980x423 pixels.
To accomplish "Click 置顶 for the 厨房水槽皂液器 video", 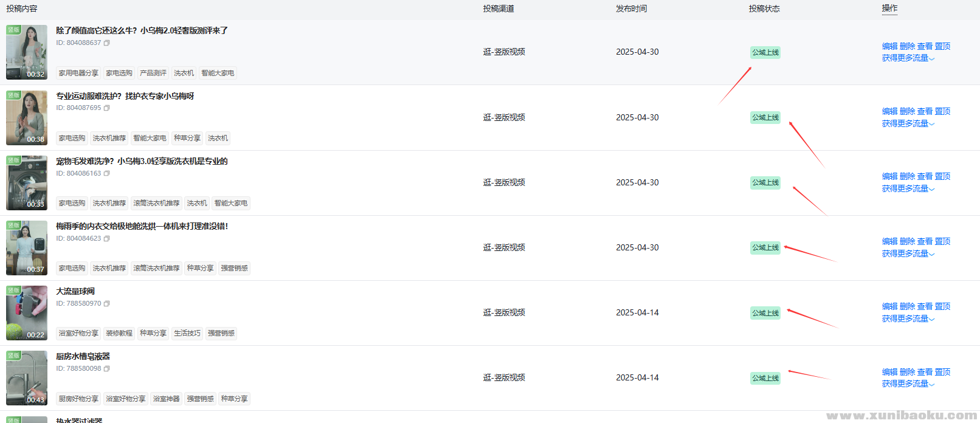I will pos(942,372).
